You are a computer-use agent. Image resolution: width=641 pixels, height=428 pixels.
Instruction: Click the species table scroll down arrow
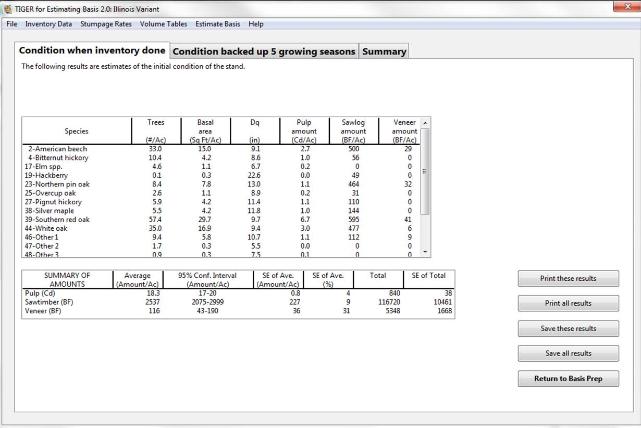point(426,253)
